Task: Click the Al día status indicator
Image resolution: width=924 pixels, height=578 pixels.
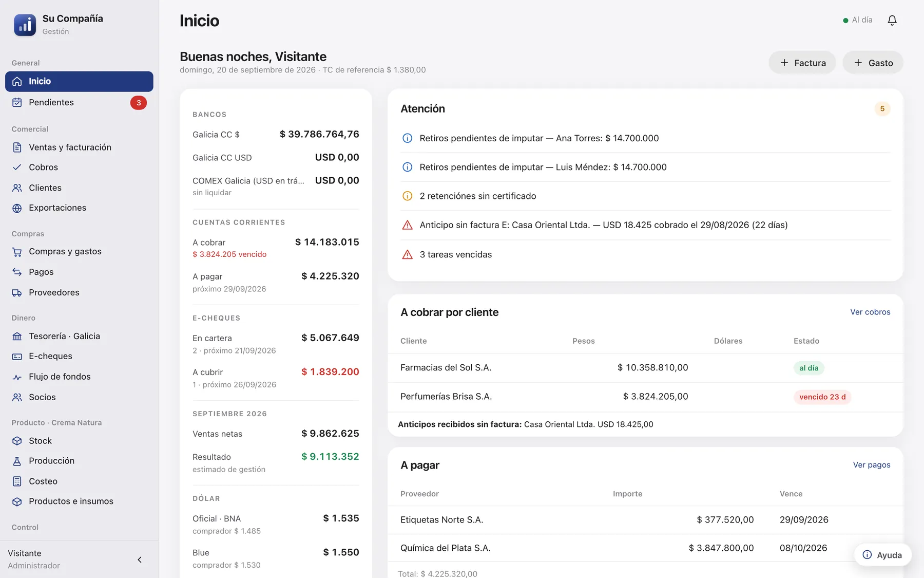Action: pyautogui.click(x=857, y=20)
